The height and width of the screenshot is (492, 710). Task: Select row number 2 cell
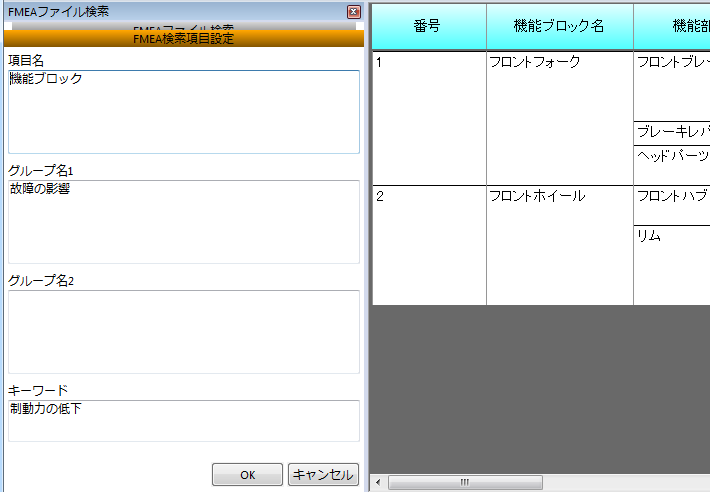click(x=429, y=244)
